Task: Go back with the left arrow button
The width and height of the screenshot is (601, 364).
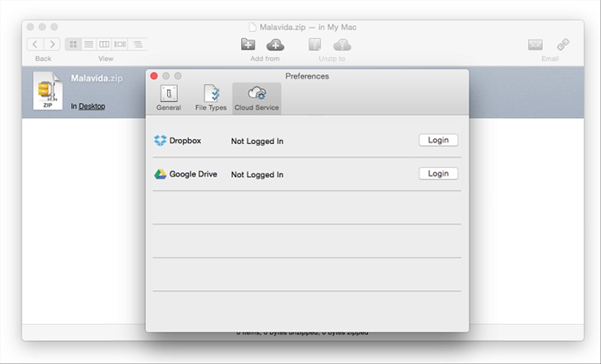Action: pyautogui.click(x=35, y=44)
